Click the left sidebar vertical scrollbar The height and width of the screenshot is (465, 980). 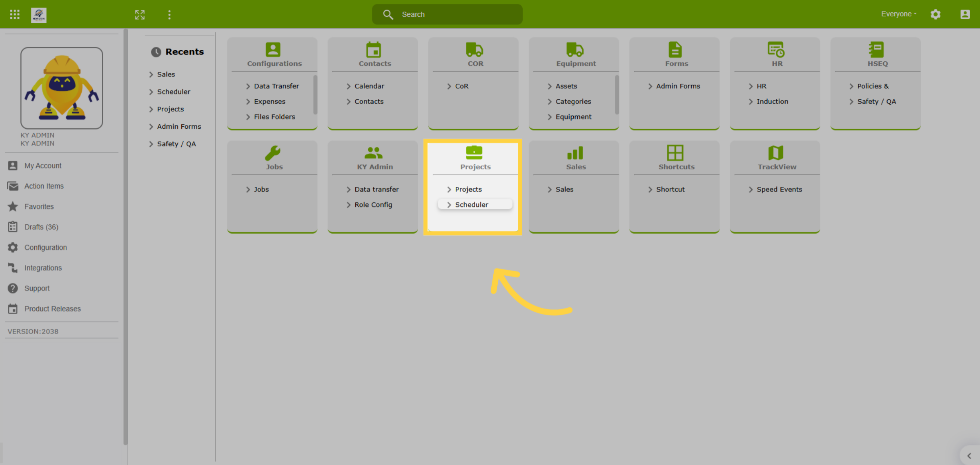click(x=125, y=237)
